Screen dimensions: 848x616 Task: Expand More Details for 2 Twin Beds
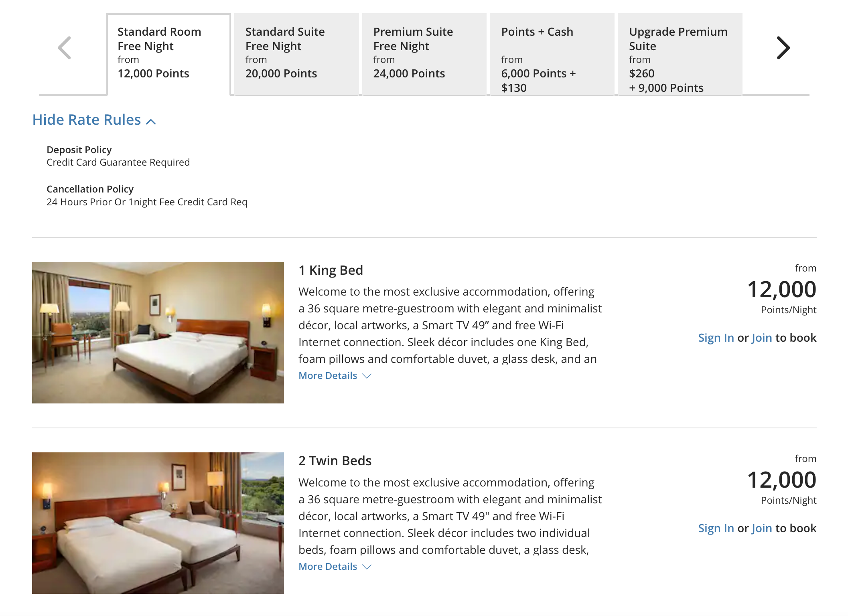click(x=328, y=567)
